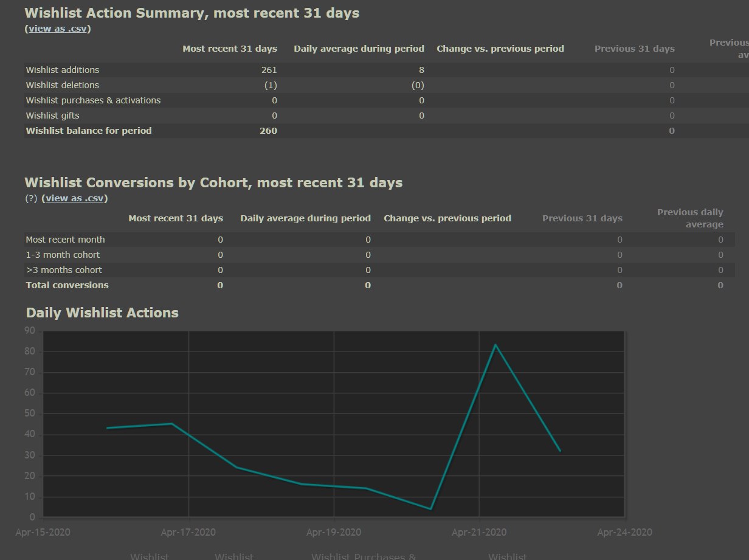Image resolution: width=749 pixels, height=560 pixels.
Task: Click the (?) help marker beside Conversions csv link
Action: click(31, 198)
